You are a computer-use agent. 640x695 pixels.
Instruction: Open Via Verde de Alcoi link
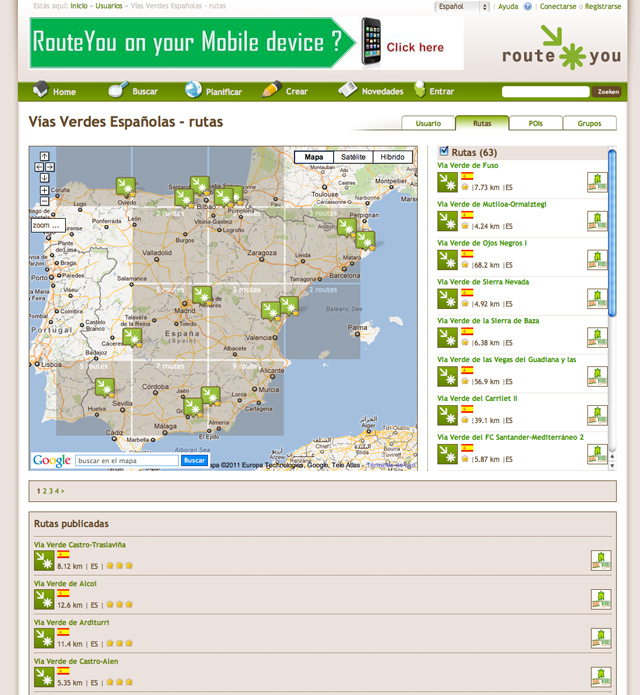point(65,584)
